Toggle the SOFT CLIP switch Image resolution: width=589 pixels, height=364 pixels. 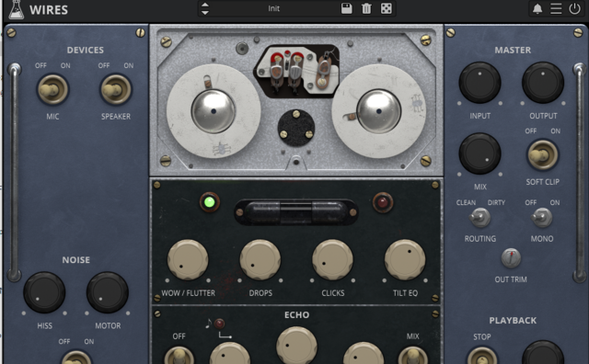point(542,154)
